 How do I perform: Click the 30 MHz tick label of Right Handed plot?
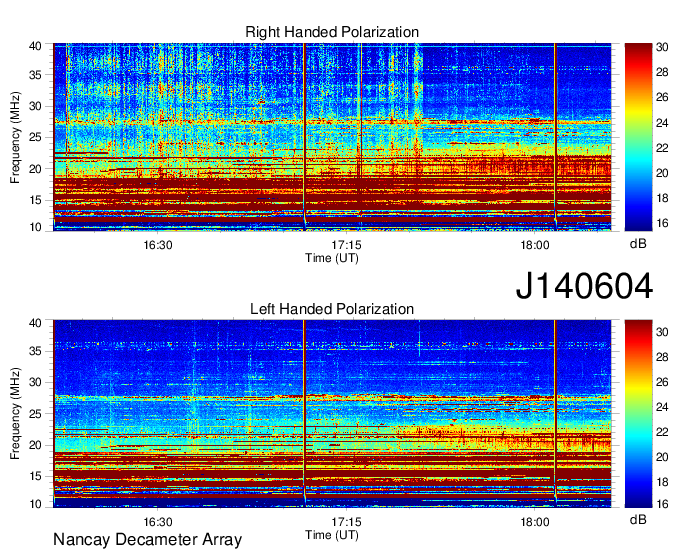coord(36,106)
